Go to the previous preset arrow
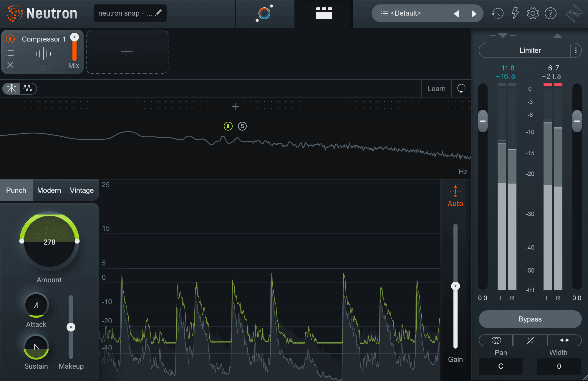Screen dimensions: 588x381 coord(456,14)
